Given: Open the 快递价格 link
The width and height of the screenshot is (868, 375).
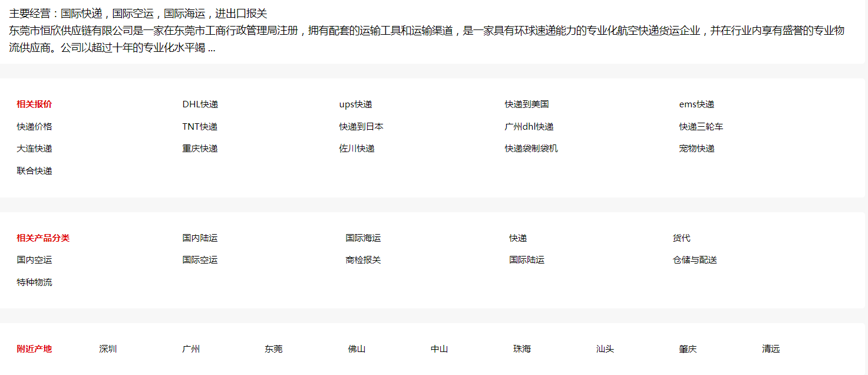Looking at the screenshot, I should [x=34, y=127].
